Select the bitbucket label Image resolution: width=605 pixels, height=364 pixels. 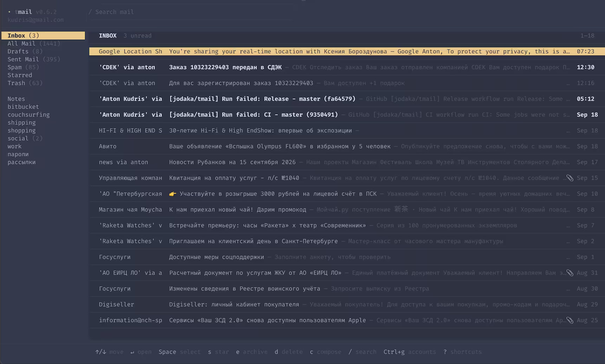43,107
